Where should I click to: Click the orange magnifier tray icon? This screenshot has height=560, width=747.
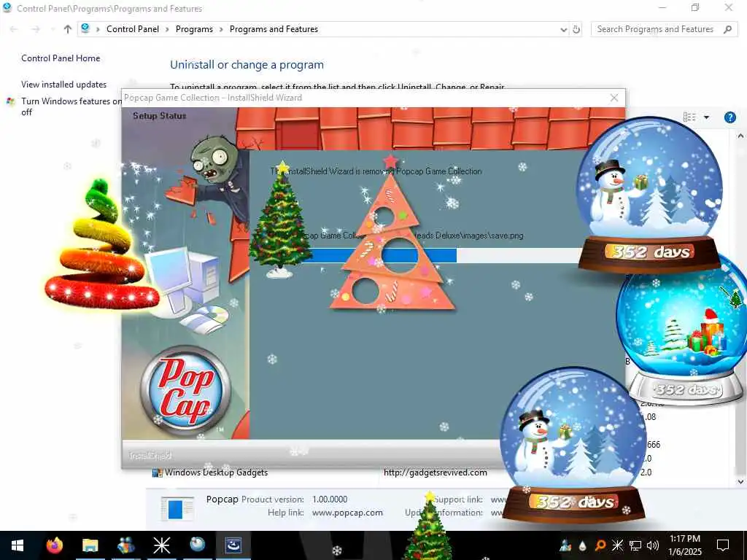coord(600,545)
